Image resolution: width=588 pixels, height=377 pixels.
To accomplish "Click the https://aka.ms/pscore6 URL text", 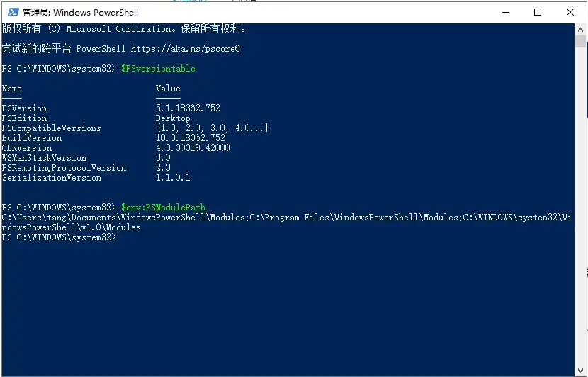I will tap(185, 49).
